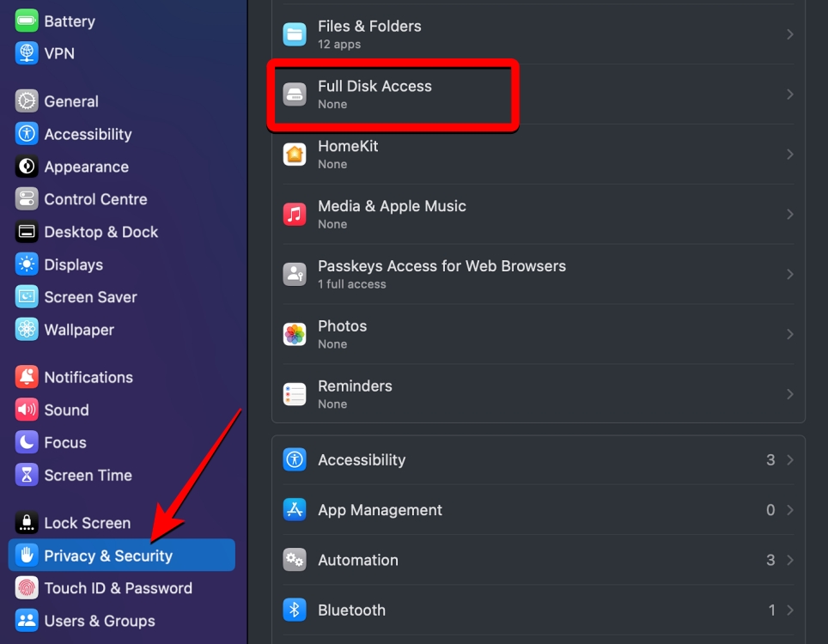Image resolution: width=828 pixels, height=644 pixels.
Task: Open Users & Groups settings
Action: point(99,621)
